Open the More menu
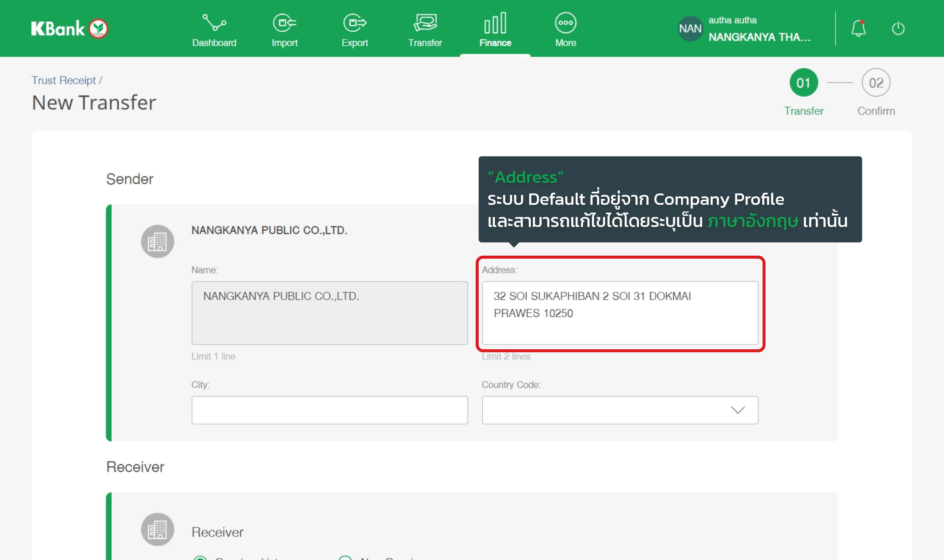Screen dimensions: 944x560 coord(565,29)
